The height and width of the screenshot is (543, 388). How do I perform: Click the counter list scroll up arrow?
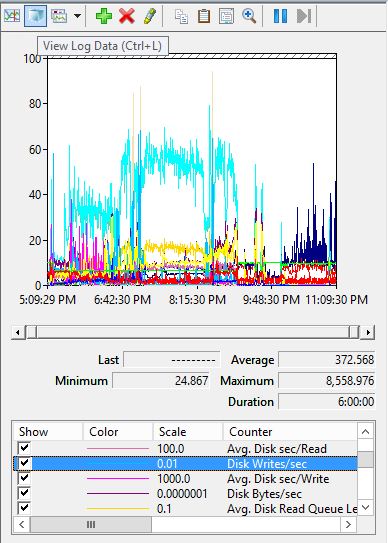365,431
